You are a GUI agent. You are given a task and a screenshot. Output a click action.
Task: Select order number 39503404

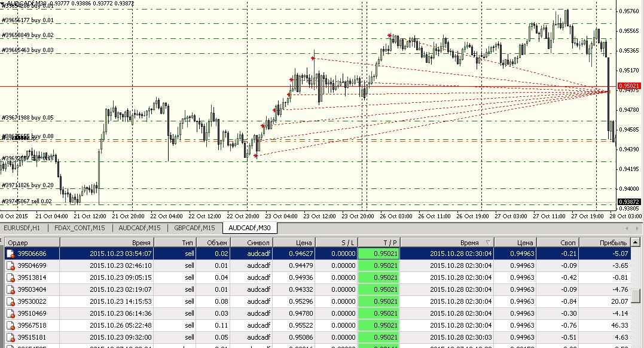pyautogui.click(x=32, y=289)
